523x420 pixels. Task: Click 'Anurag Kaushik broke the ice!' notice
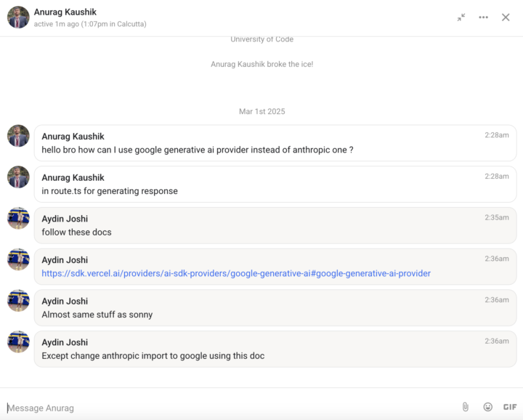point(261,64)
